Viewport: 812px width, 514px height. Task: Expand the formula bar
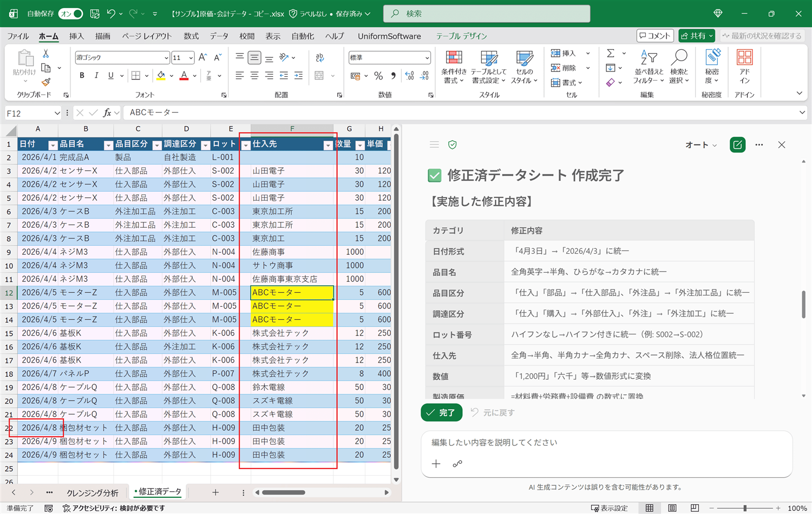tap(802, 113)
